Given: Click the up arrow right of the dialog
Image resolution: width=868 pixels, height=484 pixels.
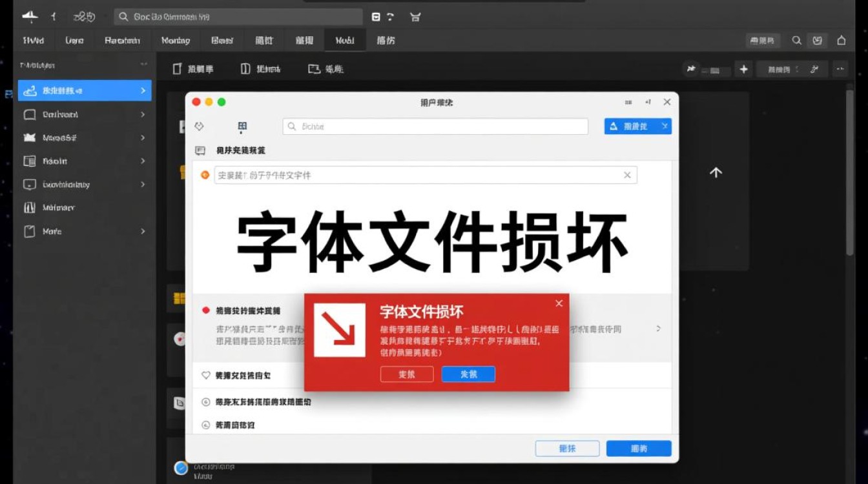Looking at the screenshot, I should pos(716,172).
